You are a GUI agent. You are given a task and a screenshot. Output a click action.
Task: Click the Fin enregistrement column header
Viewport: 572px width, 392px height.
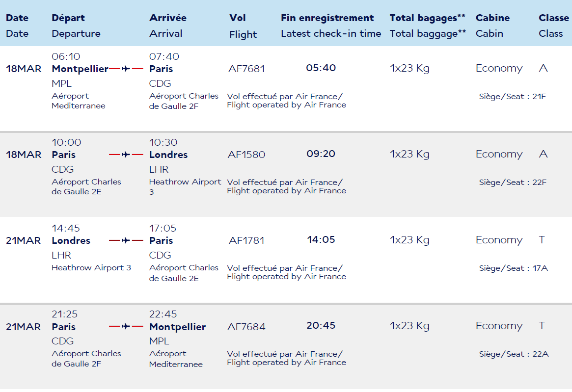click(x=327, y=18)
